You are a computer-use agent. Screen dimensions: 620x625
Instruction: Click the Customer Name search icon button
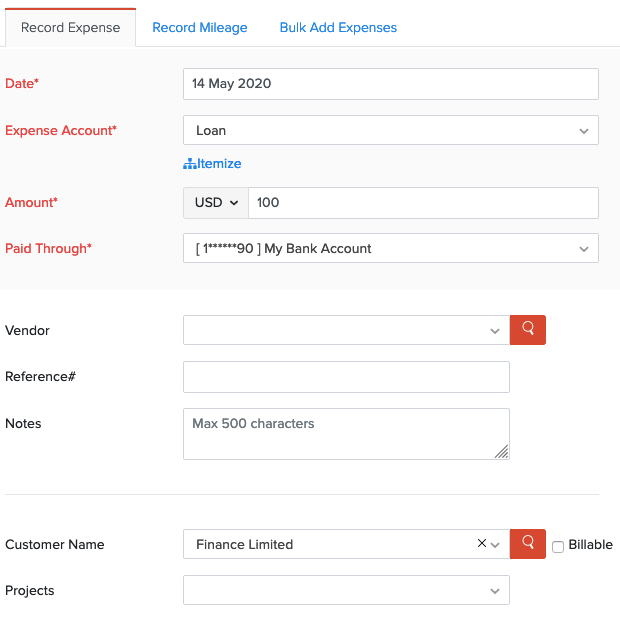pos(528,544)
